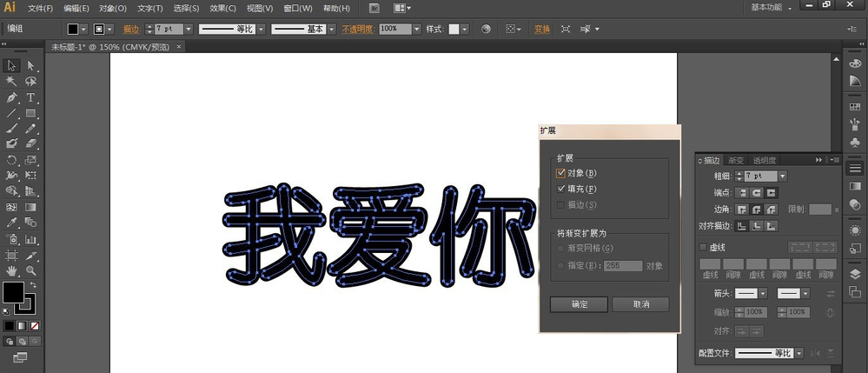Screen dimensions: 868x373
Task: Enable the 虚线 dashed line checkbox
Action: [x=704, y=247]
